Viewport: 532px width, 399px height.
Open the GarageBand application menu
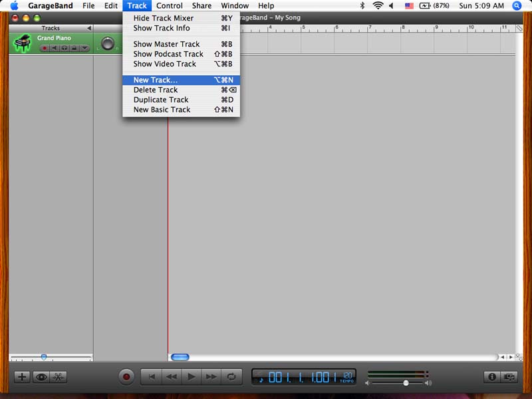coord(51,6)
